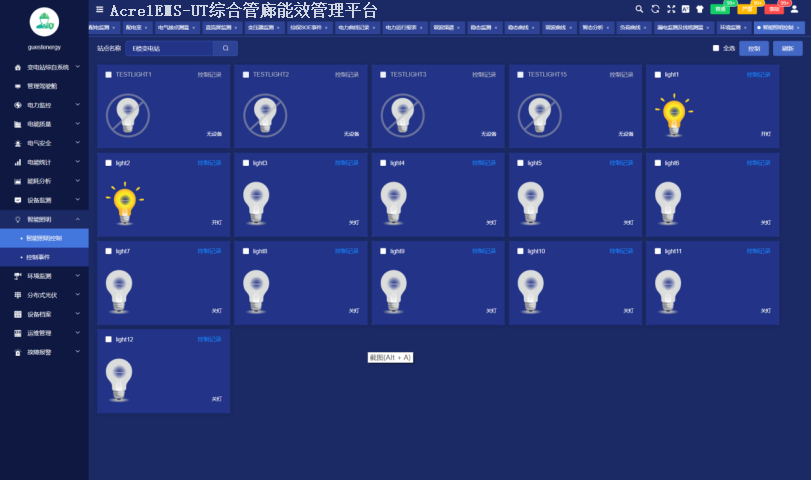This screenshot has width=812, height=481.
Task: Click the refresh icon in top toolbar
Action: coord(655,9)
